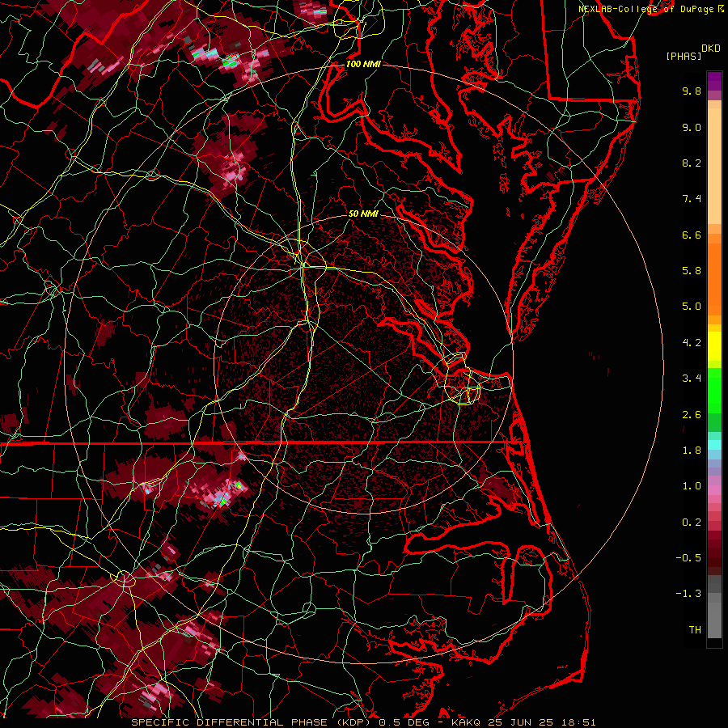Select the 1.8 legend value
728x728 pixels.
tap(692, 451)
